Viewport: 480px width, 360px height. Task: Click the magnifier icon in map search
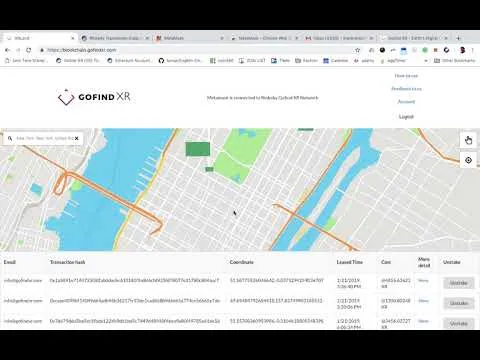(10, 138)
